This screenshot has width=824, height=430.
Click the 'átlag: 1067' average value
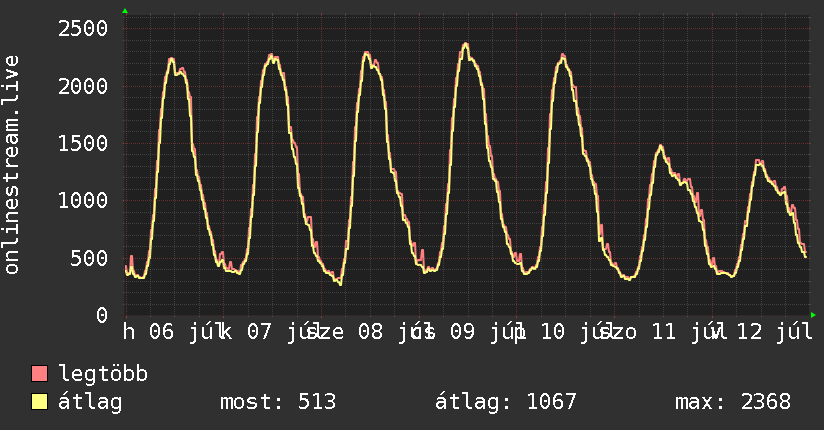(x=506, y=402)
